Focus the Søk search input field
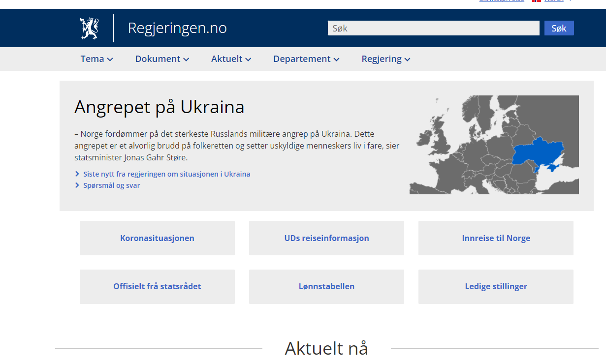 pyautogui.click(x=434, y=28)
